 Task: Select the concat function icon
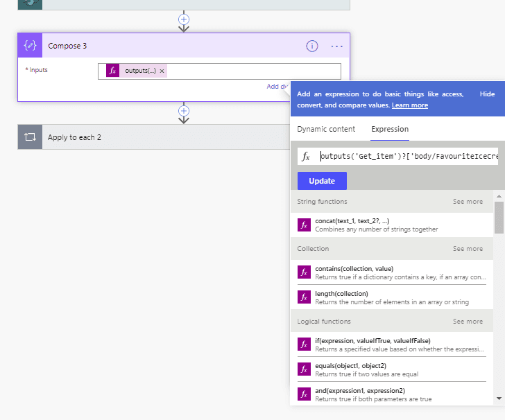coord(304,225)
